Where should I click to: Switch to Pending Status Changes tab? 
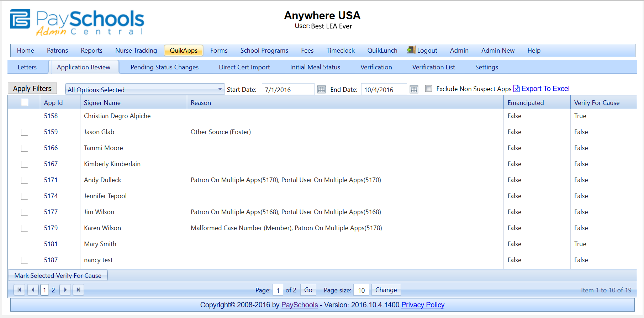tap(164, 67)
